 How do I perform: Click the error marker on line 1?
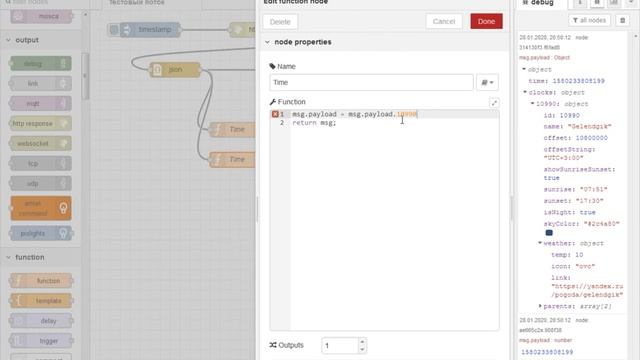275,114
